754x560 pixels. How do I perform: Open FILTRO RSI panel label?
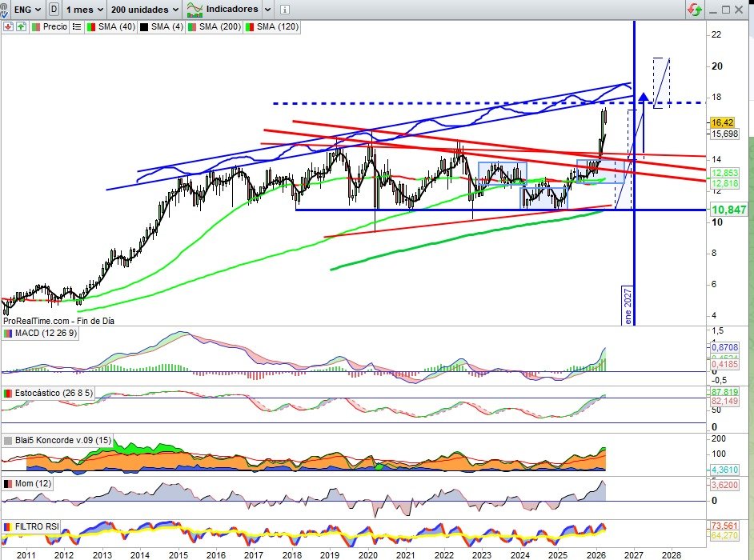[x=37, y=526]
